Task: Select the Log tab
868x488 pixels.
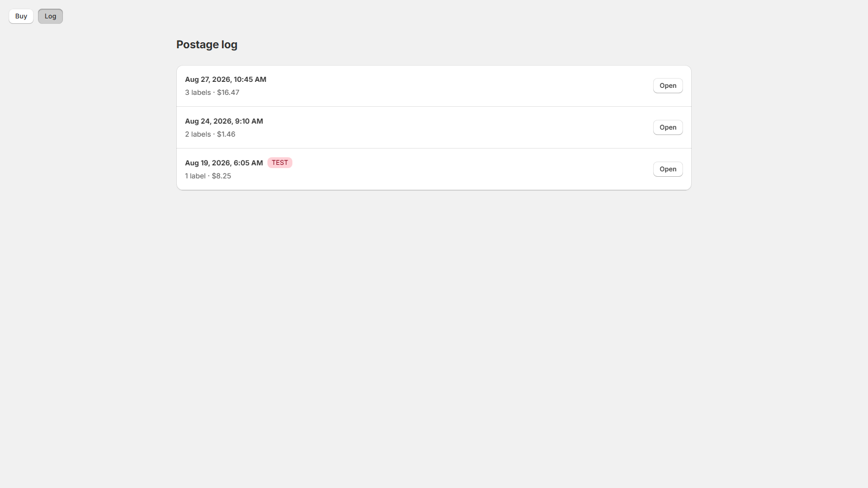Action: tap(50, 16)
